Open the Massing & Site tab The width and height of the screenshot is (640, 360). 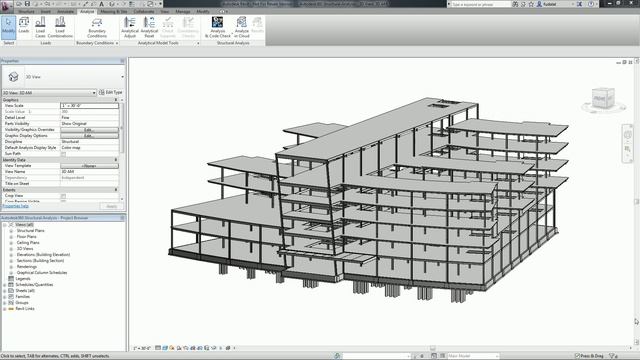point(113,11)
